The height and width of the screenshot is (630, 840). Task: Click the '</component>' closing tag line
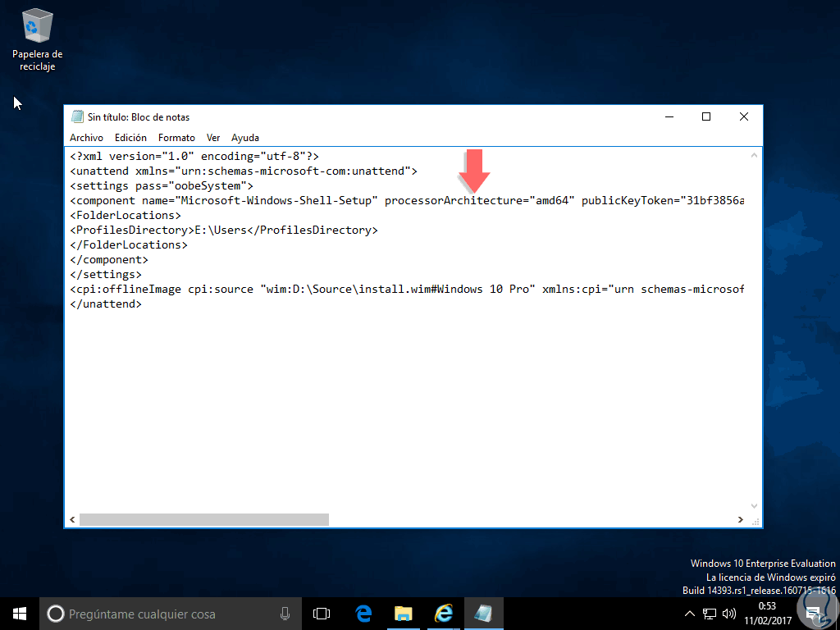click(109, 260)
